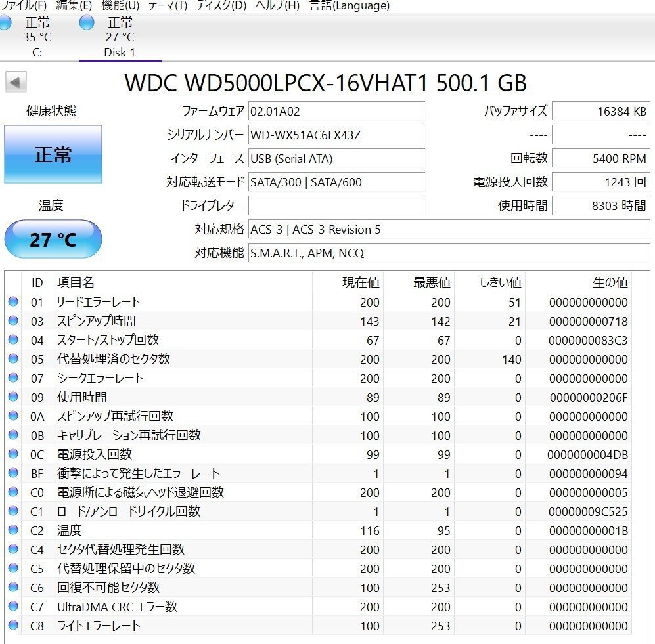Viewport: 655px width, 644px height.
Task: Click status orb for row 04 スタート/ストップ回数
Action: (x=13, y=340)
